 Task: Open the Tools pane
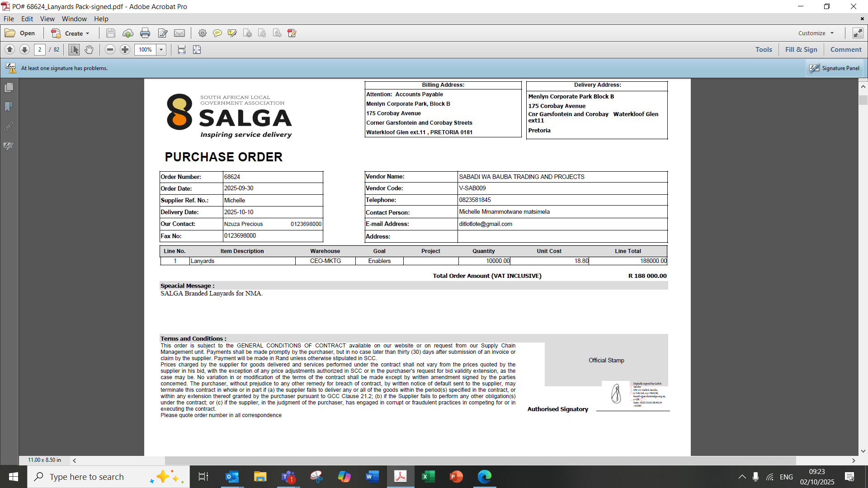(764, 50)
